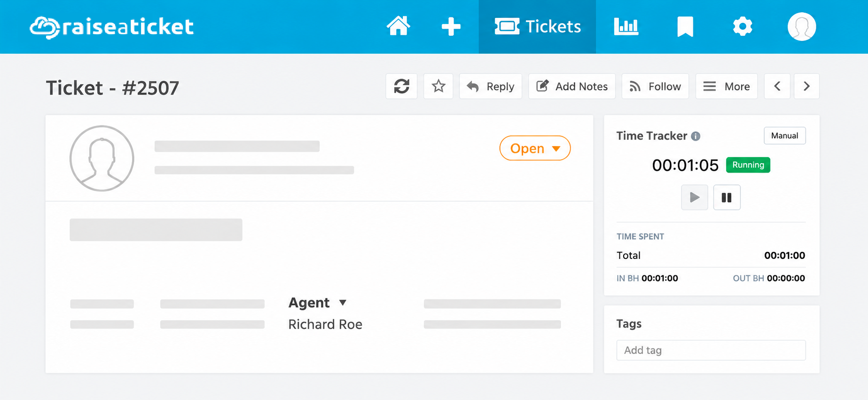Screen dimensions: 868x400
Task: Open the bookmark icon in top bar
Action: click(x=685, y=26)
